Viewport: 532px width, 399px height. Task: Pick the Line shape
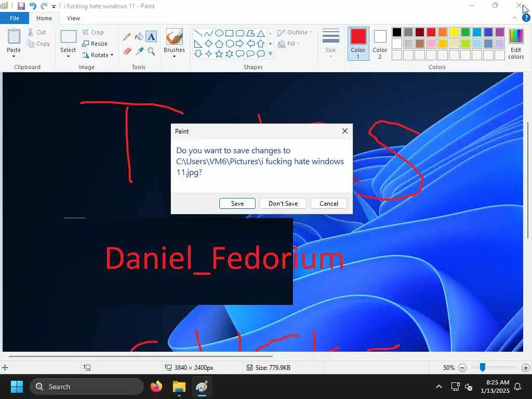(198, 33)
